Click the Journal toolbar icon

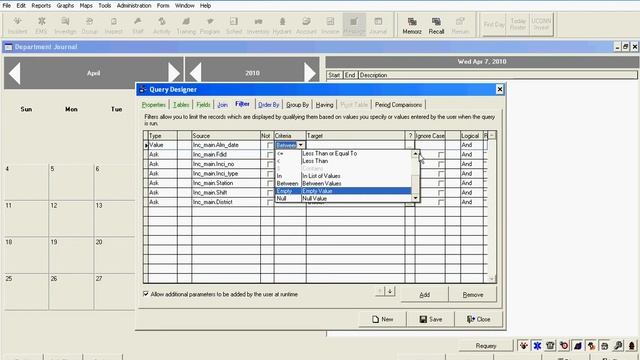tap(378, 25)
